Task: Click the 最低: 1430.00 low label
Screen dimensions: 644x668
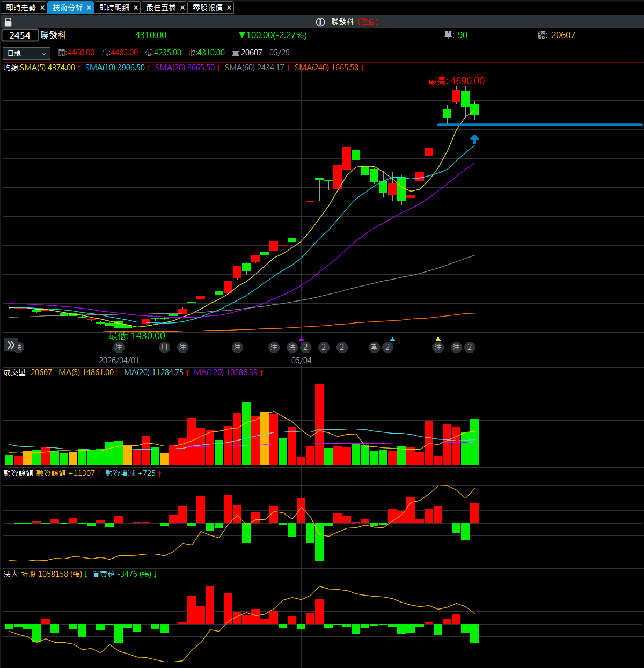Action: click(x=137, y=336)
